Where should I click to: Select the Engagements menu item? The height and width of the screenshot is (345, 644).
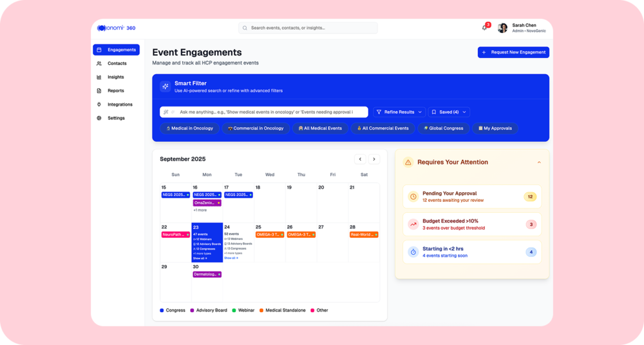coord(116,50)
